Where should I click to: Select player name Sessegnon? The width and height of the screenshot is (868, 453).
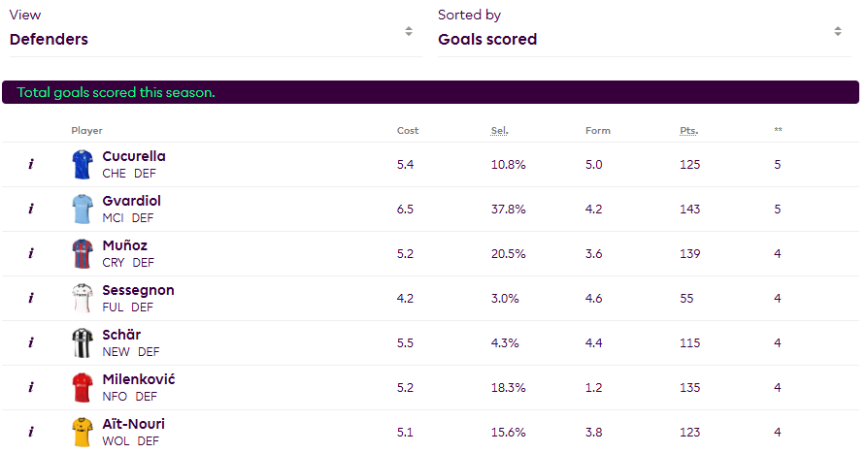[x=138, y=290]
